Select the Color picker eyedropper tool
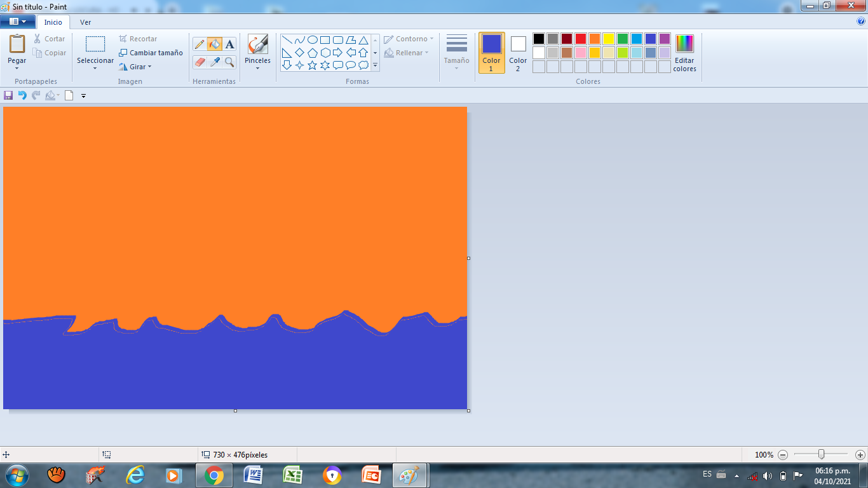Image resolution: width=868 pixels, height=488 pixels. point(215,62)
